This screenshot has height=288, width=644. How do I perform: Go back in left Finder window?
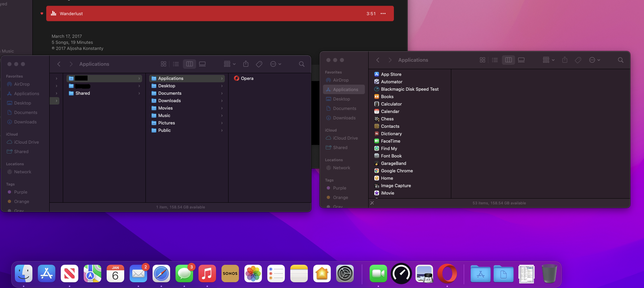(59, 64)
